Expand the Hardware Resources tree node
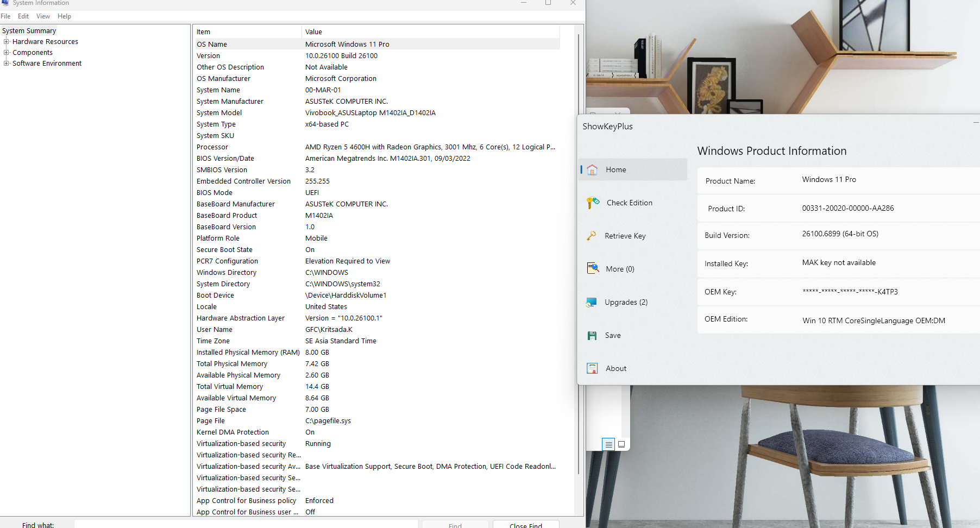This screenshot has height=528, width=980. tap(7, 42)
